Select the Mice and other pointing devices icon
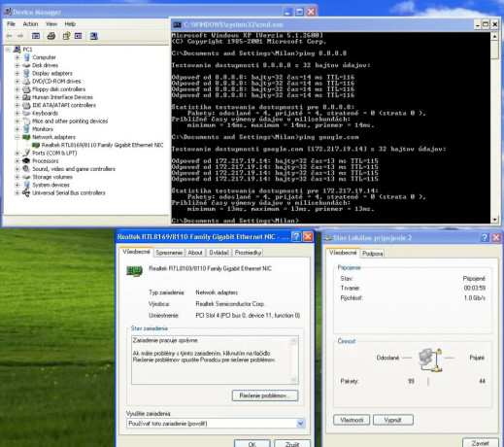Screen dimensions: 504x447 (26, 121)
